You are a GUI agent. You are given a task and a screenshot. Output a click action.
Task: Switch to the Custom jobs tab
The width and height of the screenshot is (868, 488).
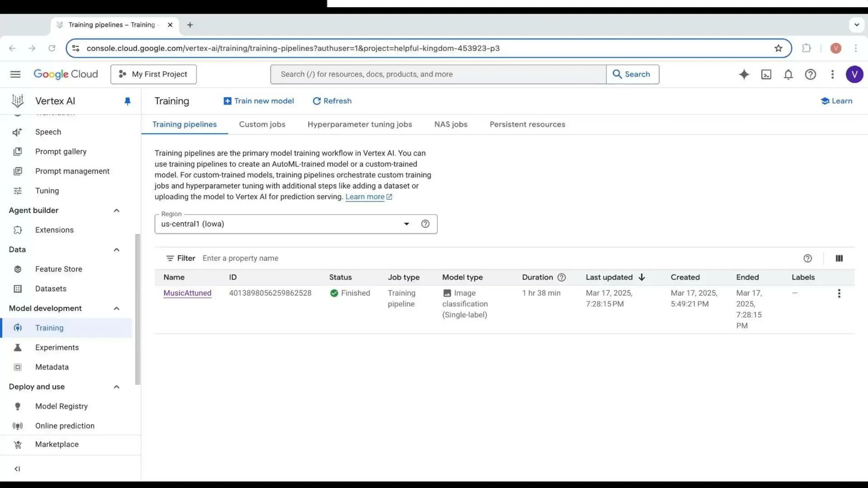click(262, 124)
